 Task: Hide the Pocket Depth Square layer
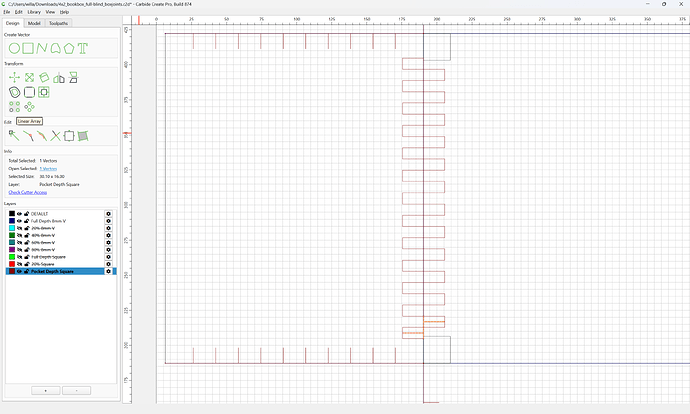(19, 271)
